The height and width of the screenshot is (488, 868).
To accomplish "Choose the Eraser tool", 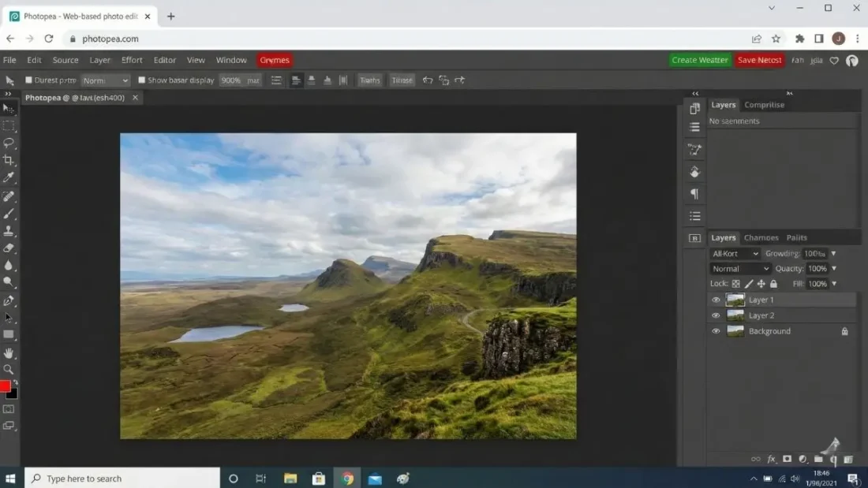I will pyautogui.click(x=10, y=248).
